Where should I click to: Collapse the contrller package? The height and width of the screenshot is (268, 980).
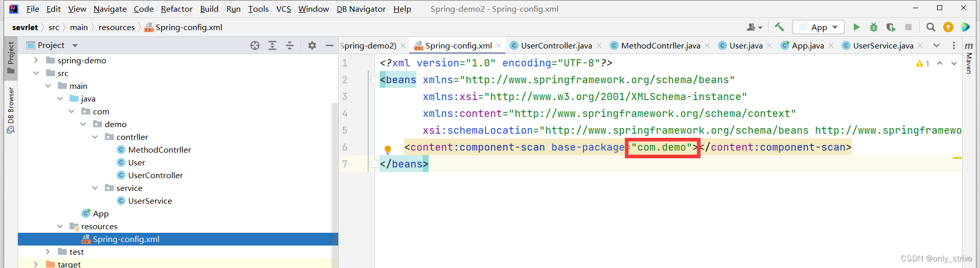tap(95, 137)
